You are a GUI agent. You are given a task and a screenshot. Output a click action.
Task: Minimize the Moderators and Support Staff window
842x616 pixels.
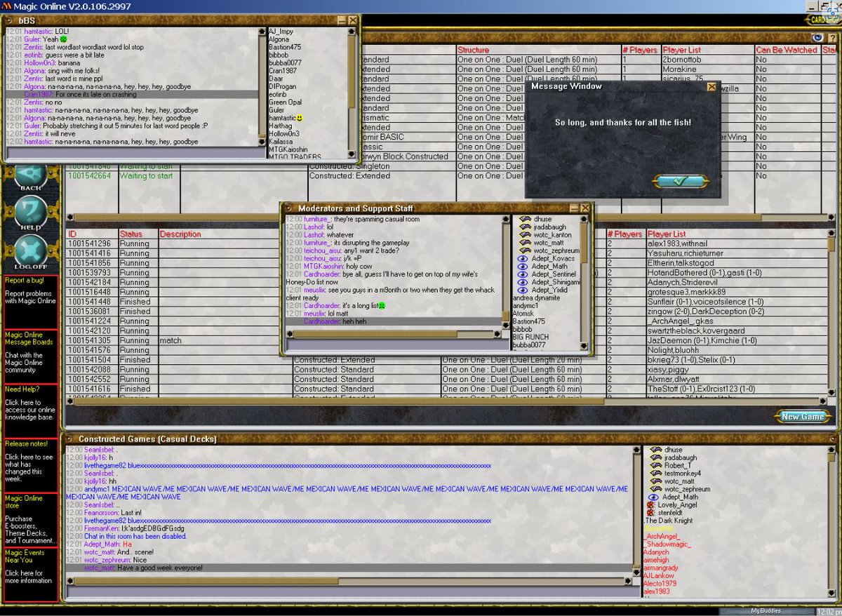pyautogui.click(x=574, y=208)
